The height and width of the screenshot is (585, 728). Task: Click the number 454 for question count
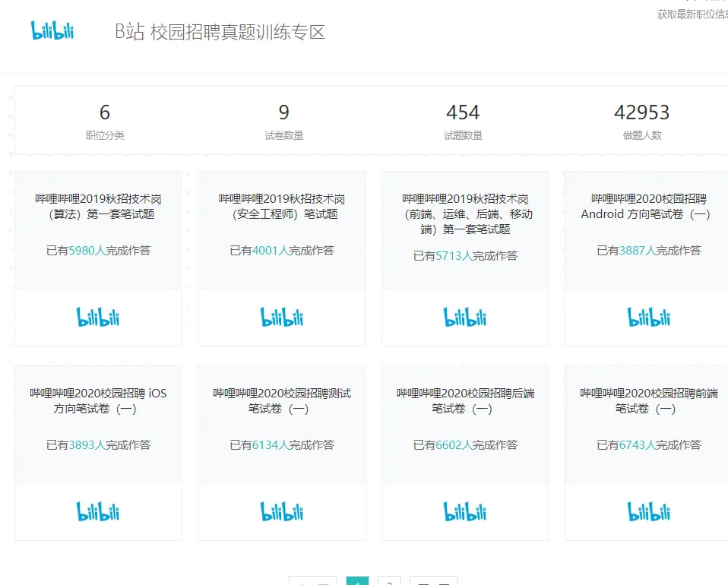tap(463, 112)
